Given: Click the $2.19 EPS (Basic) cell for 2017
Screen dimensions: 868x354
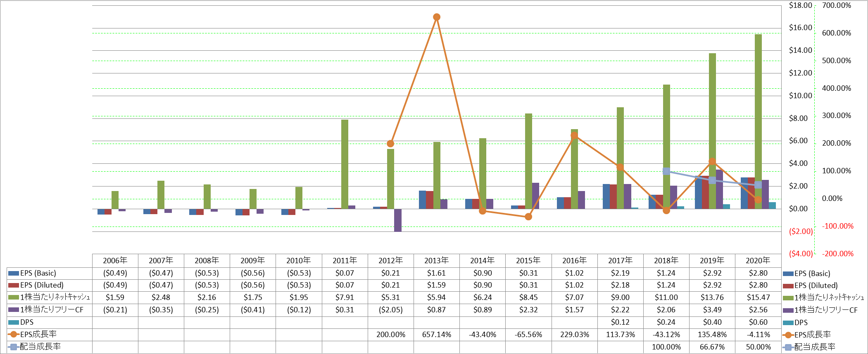Looking at the screenshot, I should point(620,273).
